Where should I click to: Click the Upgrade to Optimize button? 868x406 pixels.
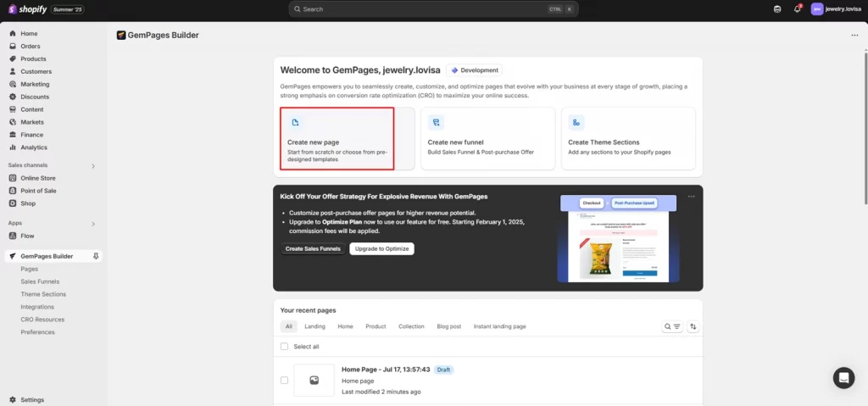[382, 248]
